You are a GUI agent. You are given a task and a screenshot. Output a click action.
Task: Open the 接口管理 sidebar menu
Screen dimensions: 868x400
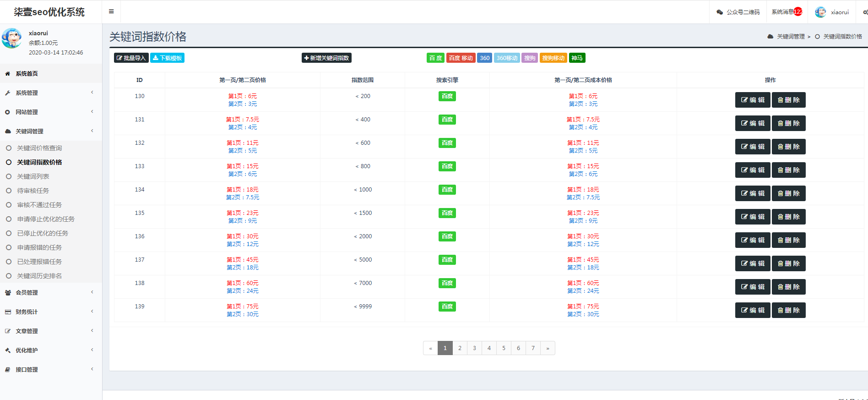click(27, 370)
